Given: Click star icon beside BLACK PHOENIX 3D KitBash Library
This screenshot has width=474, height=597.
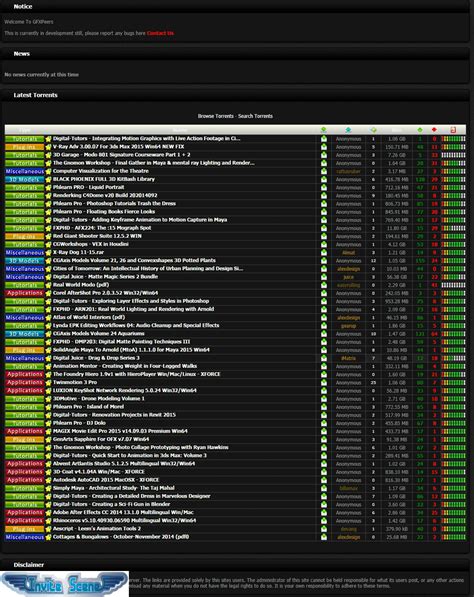Looking at the screenshot, I should pyautogui.click(x=48, y=179).
